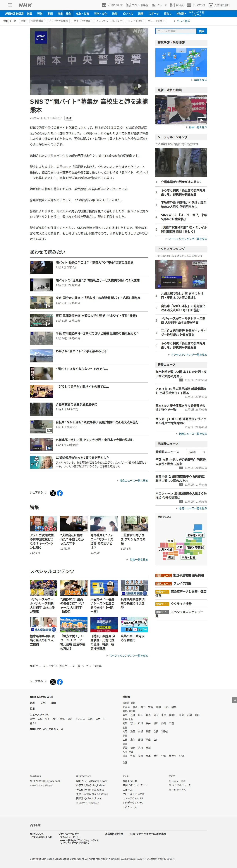
Task: Open 社会ニュース一覧 in breadcrumb
Action: [70, 666]
